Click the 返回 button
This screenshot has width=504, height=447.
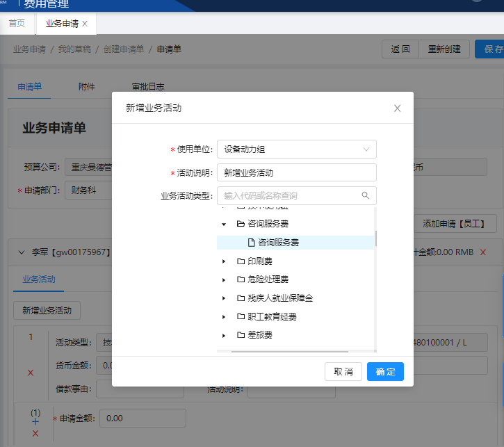pyautogui.click(x=400, y=49)
